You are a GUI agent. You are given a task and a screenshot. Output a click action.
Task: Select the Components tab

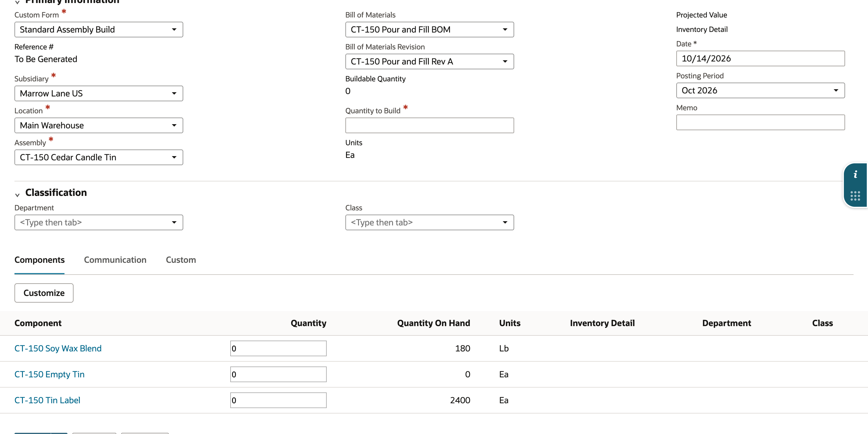(39, 260)
